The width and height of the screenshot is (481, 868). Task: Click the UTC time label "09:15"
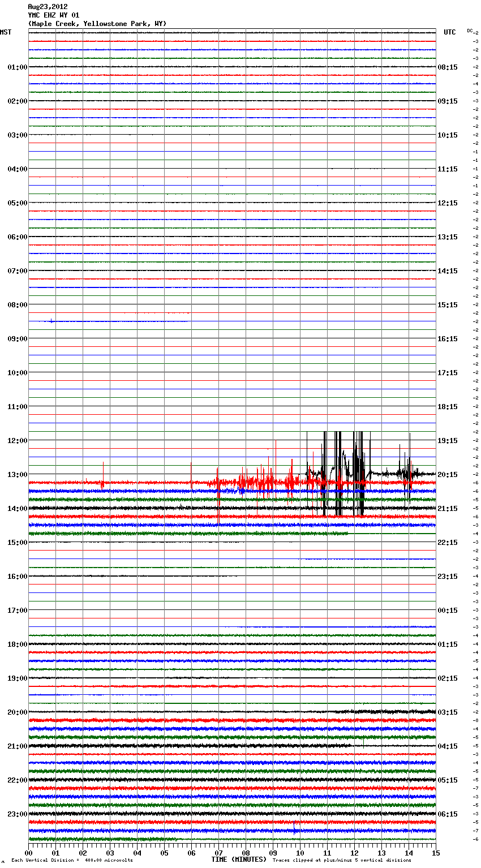448,101
